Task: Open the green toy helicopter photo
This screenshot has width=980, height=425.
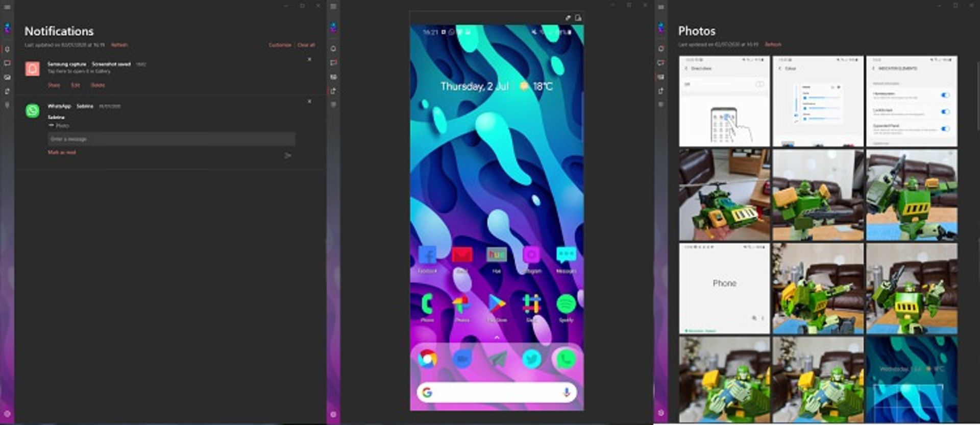Action: 724,195
